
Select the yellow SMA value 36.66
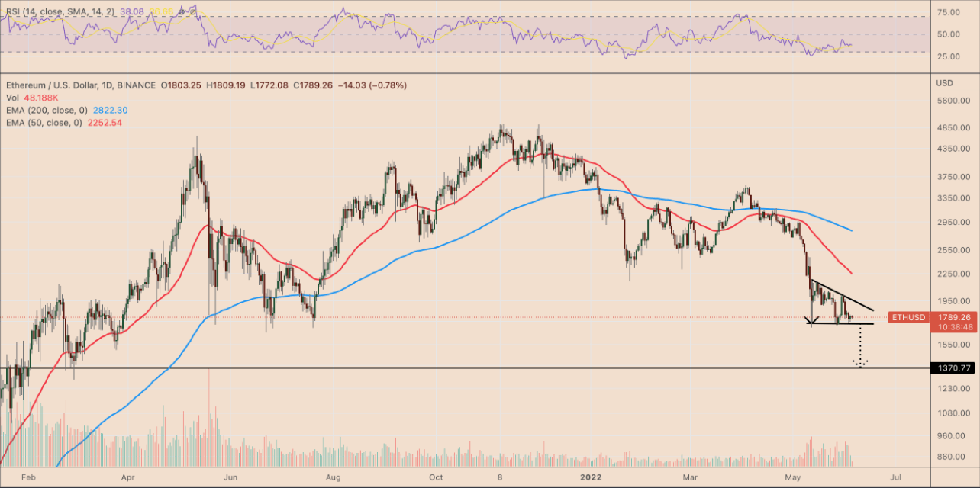coord(162,12)
